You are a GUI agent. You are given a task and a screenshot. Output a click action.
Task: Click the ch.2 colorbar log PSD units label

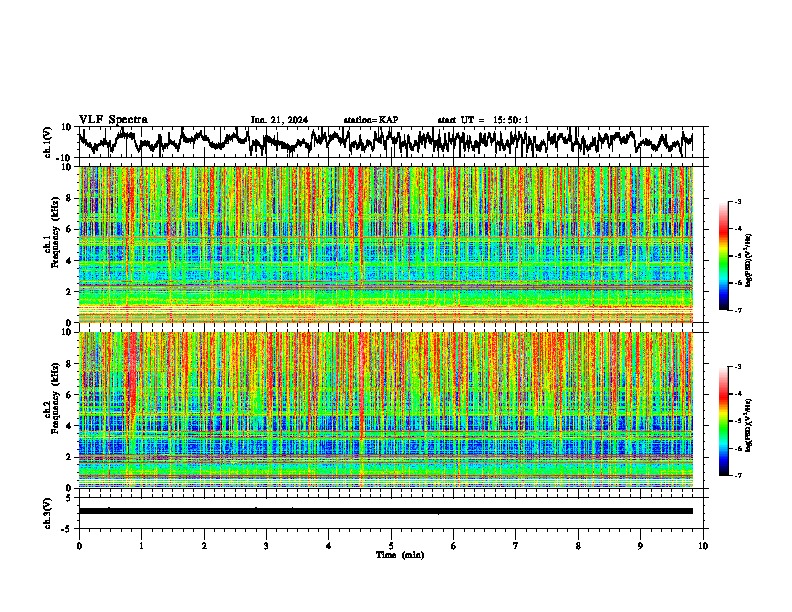(x=750, y=425)
